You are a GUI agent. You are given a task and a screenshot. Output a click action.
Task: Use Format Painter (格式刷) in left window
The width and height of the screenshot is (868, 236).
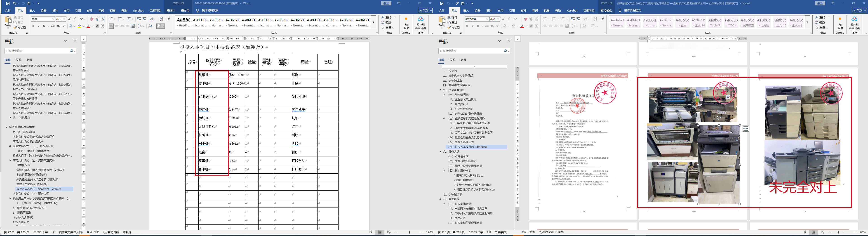20,28
